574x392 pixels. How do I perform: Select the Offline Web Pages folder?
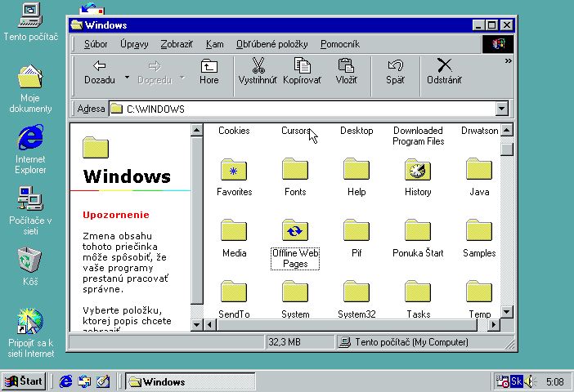(294, 231)
